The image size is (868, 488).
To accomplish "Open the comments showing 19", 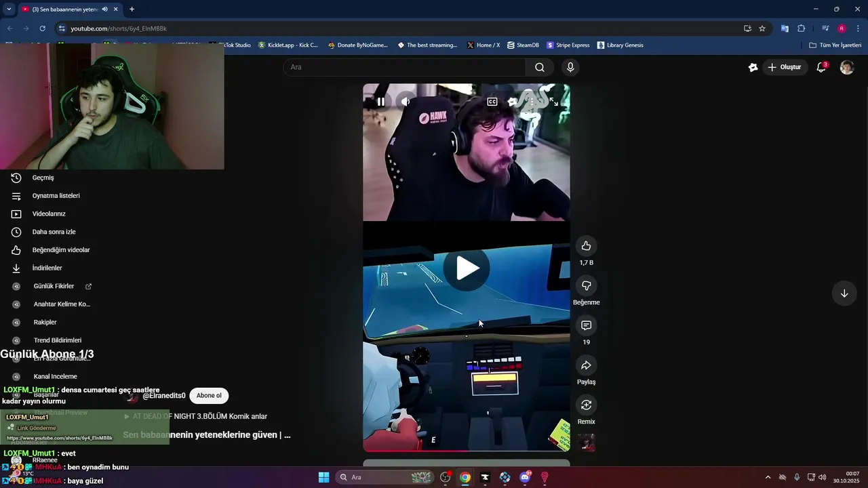I will click(587, 325).
